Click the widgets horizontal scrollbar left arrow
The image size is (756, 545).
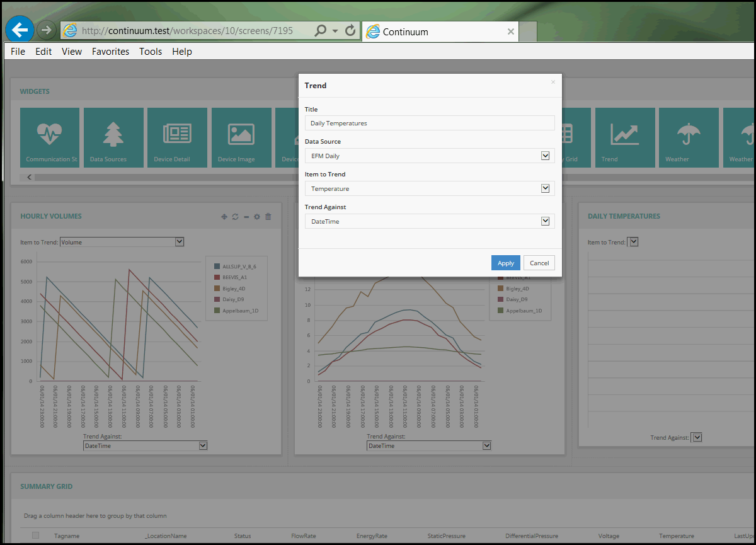click(x=29, y=177)
